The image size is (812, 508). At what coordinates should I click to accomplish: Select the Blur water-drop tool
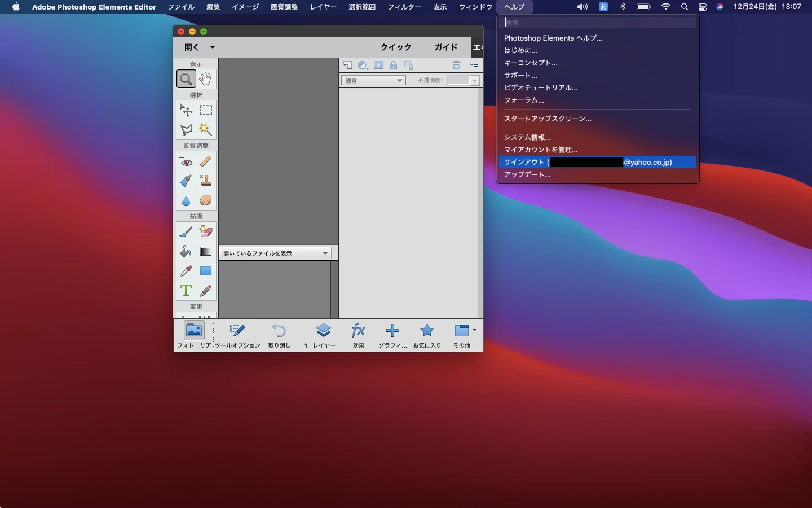186,200
